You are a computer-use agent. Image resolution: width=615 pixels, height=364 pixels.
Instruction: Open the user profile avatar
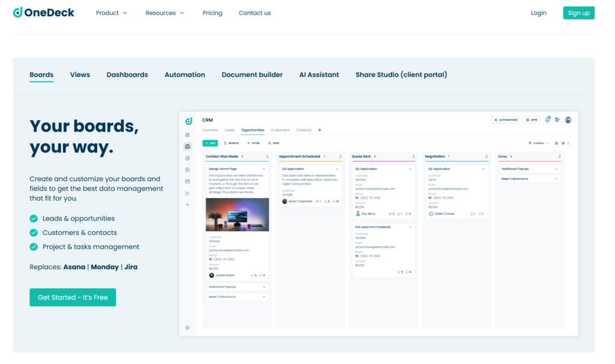(568, 120)
